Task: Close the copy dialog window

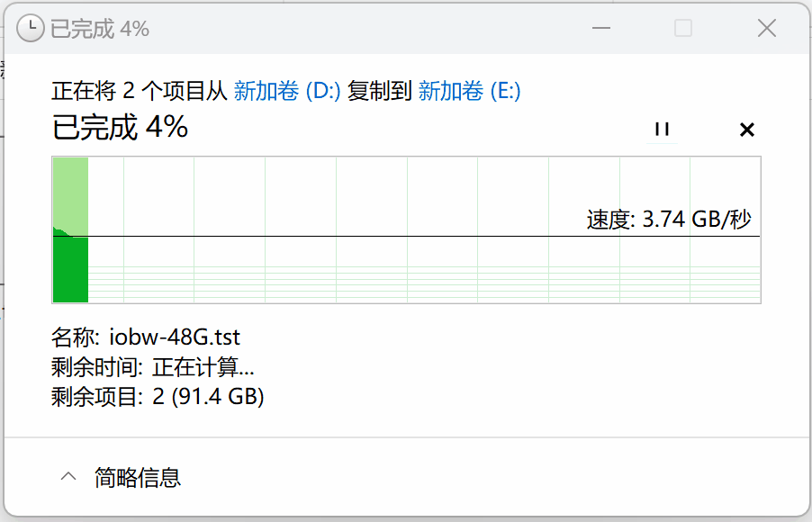Action: 766,29
